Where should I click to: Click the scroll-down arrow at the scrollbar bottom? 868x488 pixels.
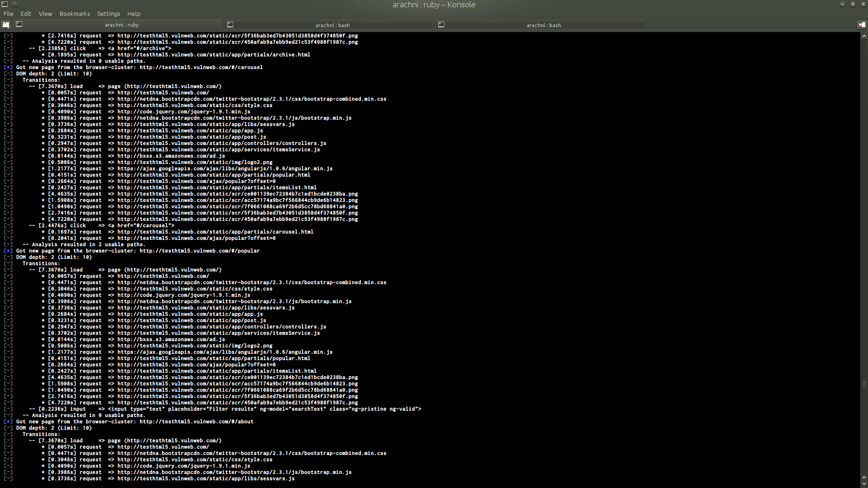[864, 483]
